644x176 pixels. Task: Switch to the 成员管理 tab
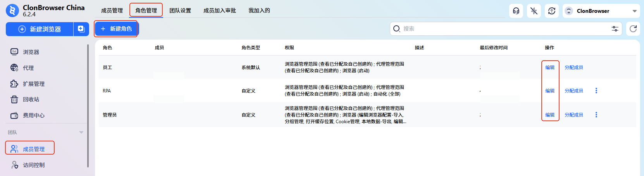coord(112,10)
